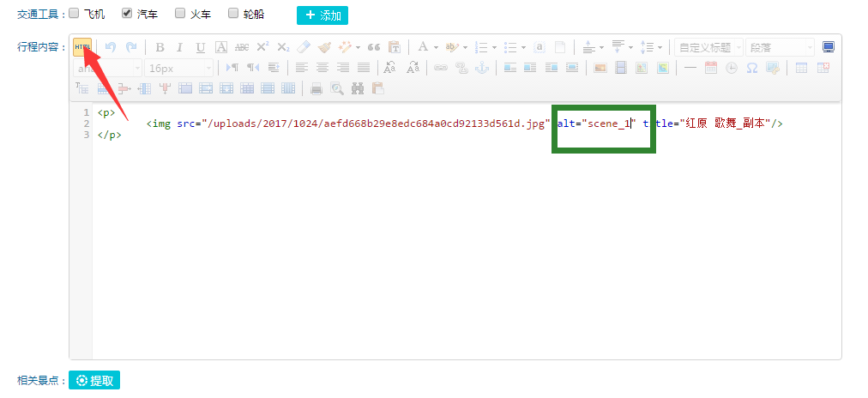Click the 添加 button

click(322, 15)
